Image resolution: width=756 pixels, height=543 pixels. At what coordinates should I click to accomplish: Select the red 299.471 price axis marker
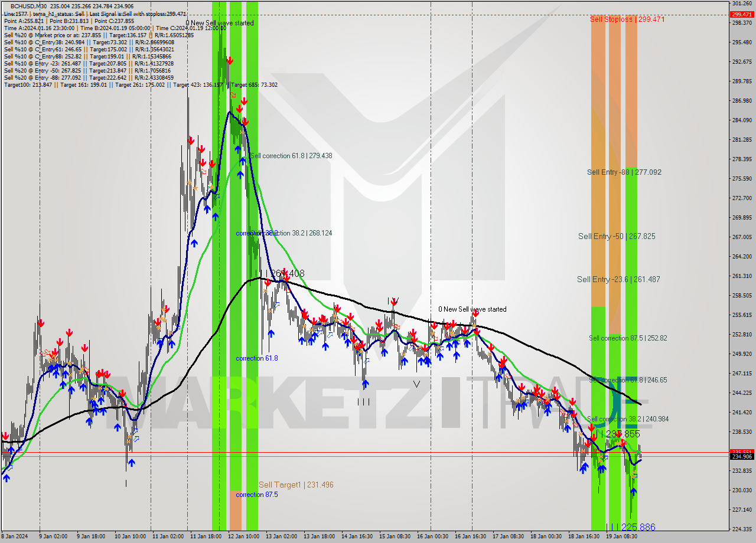(x=743, y=15)
